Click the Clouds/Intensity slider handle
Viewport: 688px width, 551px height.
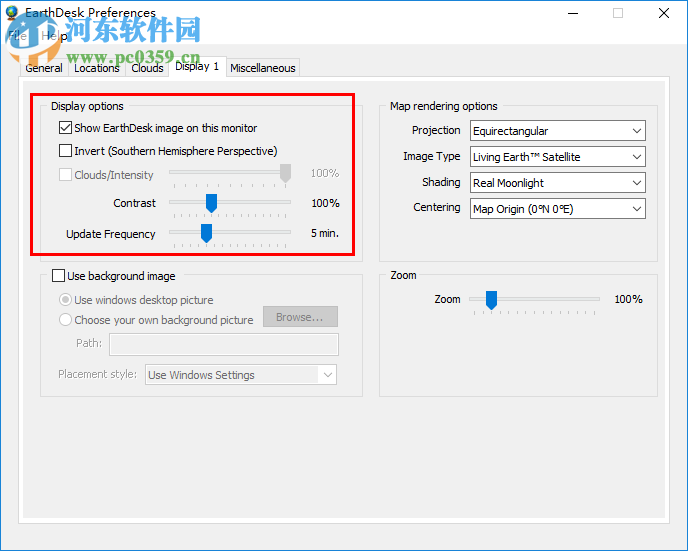285,173
